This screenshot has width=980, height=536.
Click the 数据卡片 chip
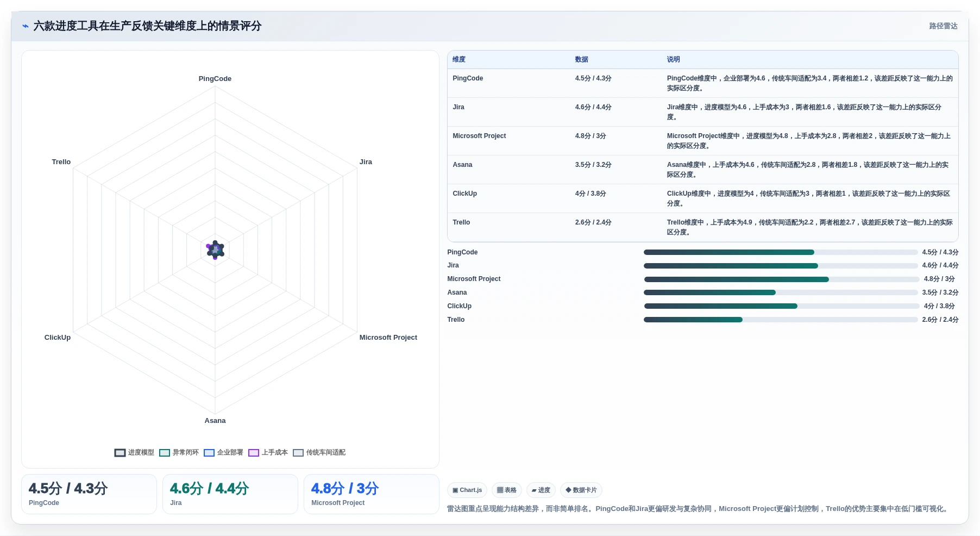(581, 490)
